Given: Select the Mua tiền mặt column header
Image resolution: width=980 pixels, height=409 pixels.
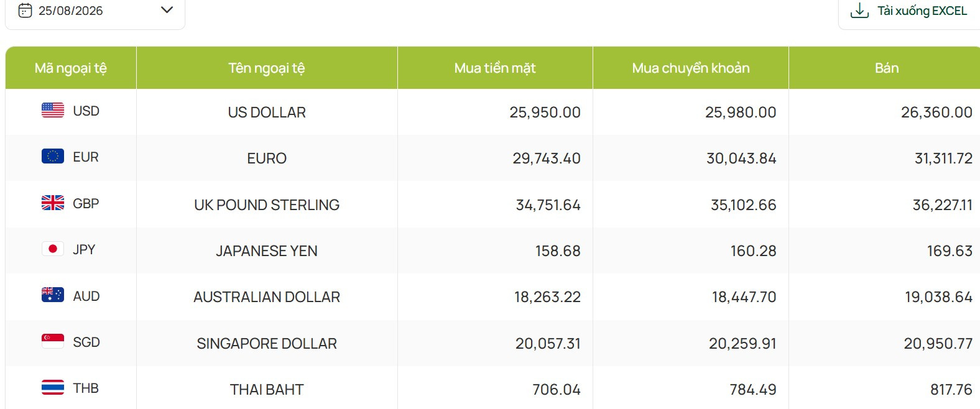Looking at the screenshot, I should click(495, 68).
